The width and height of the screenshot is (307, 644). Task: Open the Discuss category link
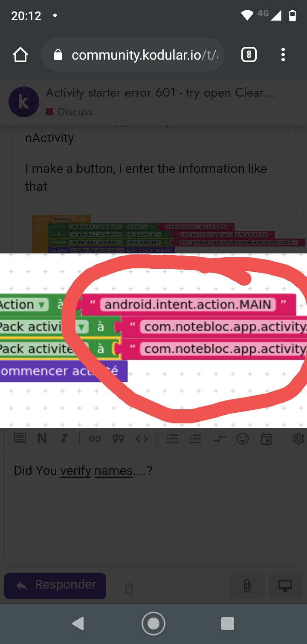coord(69,112)
